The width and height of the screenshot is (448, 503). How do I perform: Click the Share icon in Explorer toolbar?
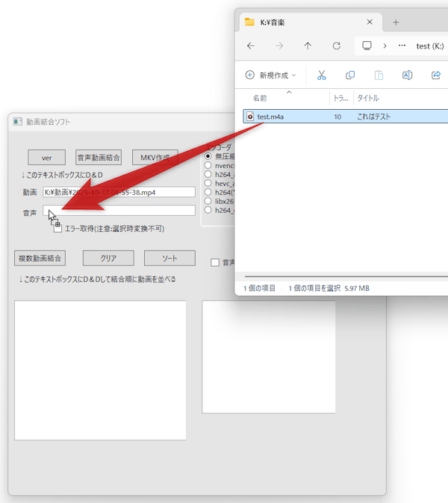coord(436,75)
